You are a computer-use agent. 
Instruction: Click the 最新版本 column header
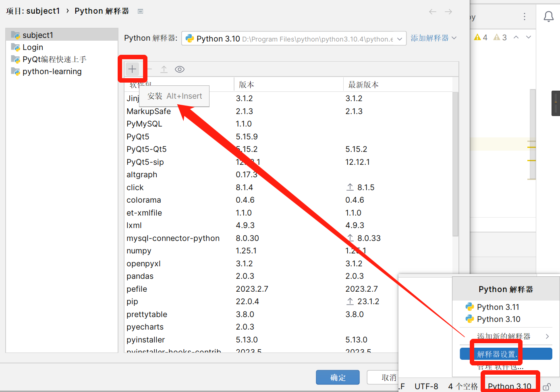click(398, 85)
